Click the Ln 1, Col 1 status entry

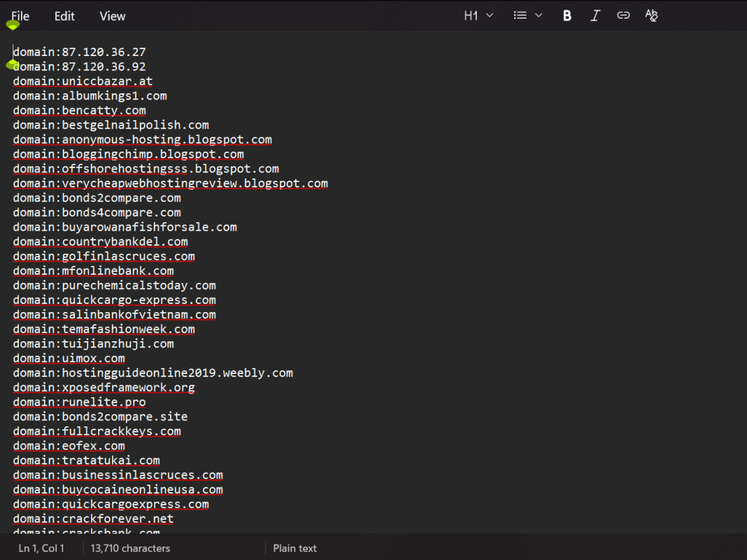[x=41, y=548]
